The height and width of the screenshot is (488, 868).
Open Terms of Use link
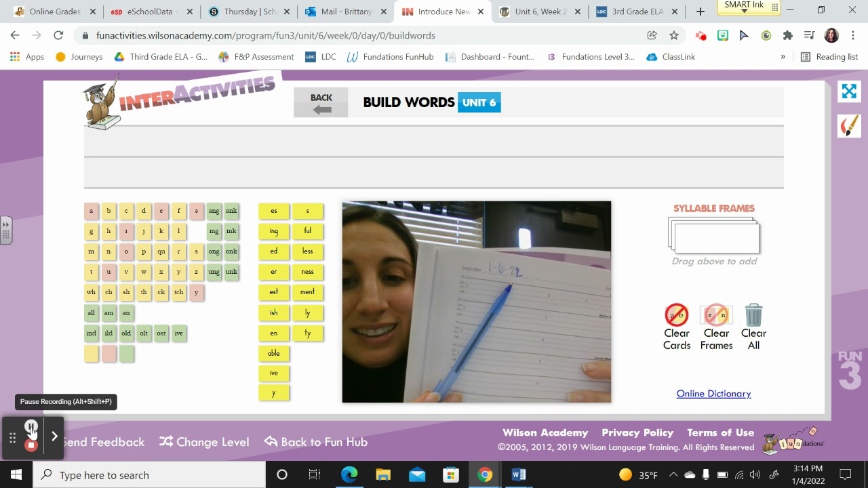click(720, 432)
